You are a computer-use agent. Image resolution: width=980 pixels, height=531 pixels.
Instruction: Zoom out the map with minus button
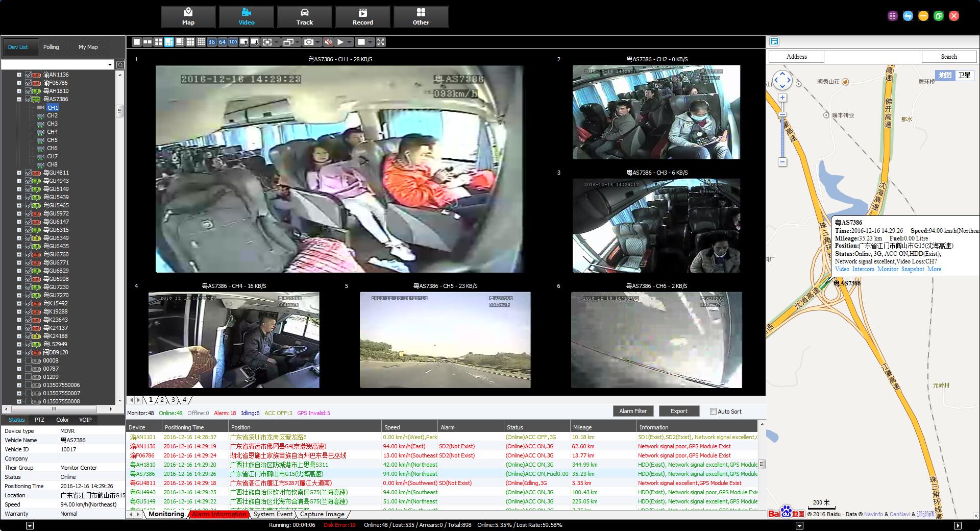782,162
